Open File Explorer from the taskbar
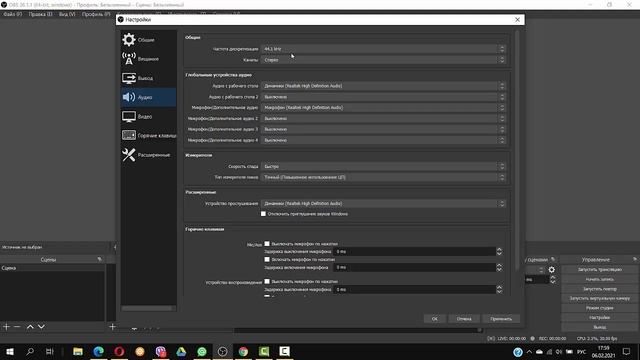 click(x=78, y=351)
